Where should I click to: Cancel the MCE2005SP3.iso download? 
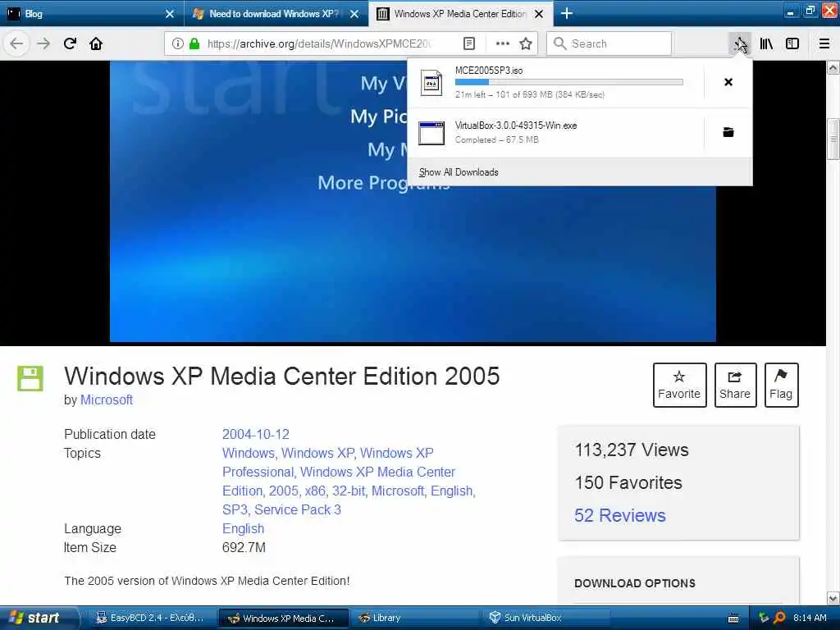click(728, 82)
